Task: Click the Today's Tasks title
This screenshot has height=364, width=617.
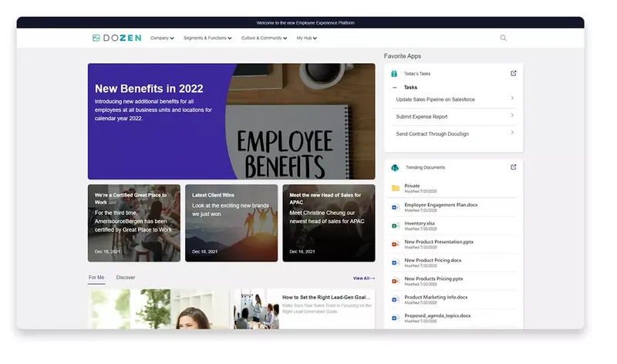Action: [417, 73]
